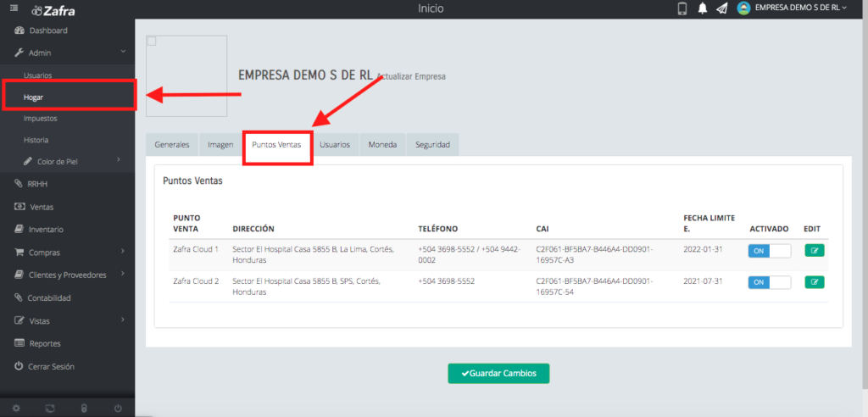Expand Color de Piel submenu

pos(67,162)
